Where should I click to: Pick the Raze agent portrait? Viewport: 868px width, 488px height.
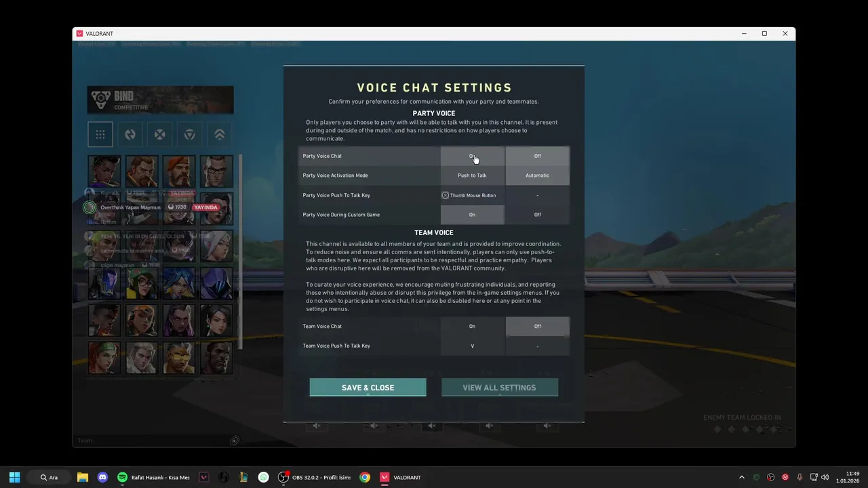[142, 321]
